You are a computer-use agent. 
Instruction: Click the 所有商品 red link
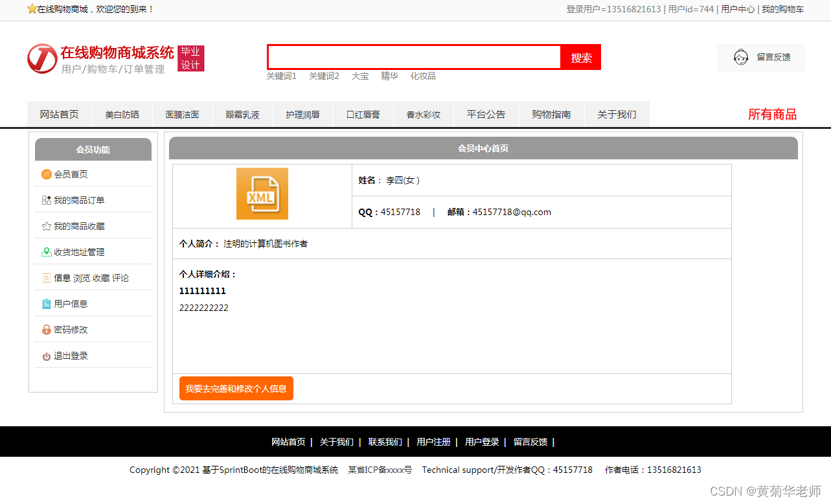(772, 115)
